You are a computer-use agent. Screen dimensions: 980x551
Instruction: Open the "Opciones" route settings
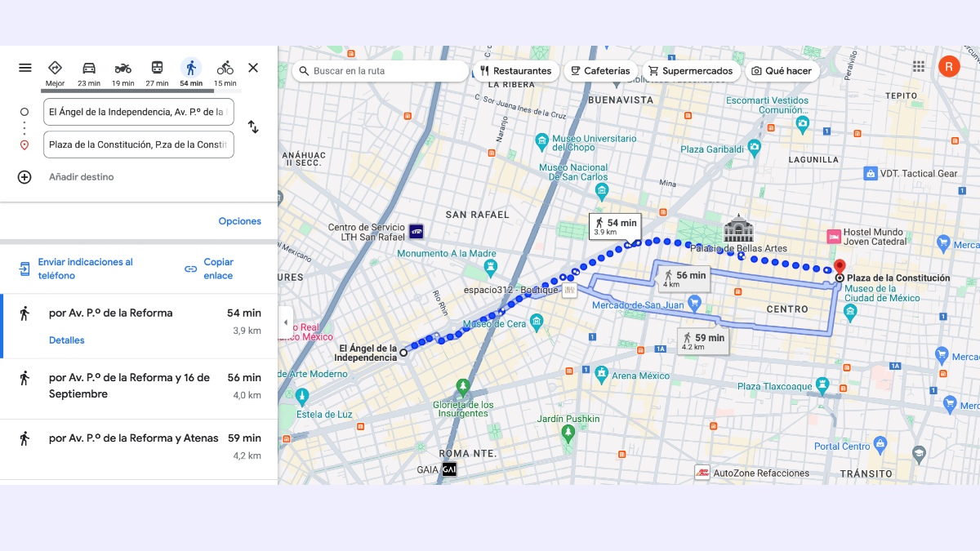click(x=241, y=220)
